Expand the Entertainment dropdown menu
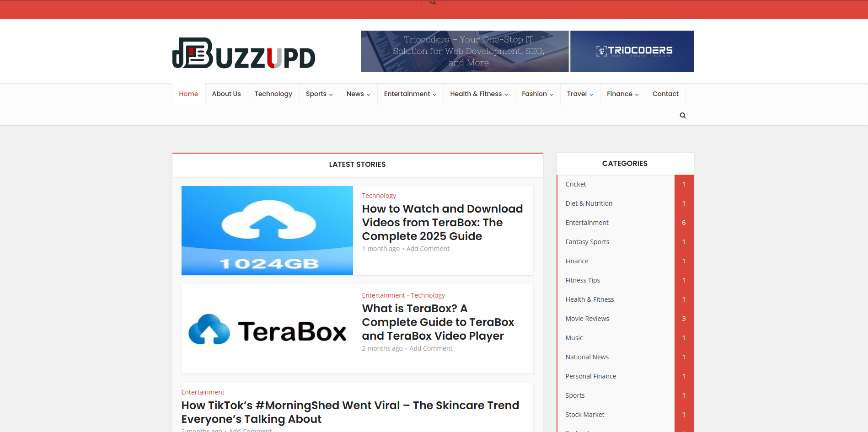The width and height of the screenshot is (868, 432). [410, 94]
